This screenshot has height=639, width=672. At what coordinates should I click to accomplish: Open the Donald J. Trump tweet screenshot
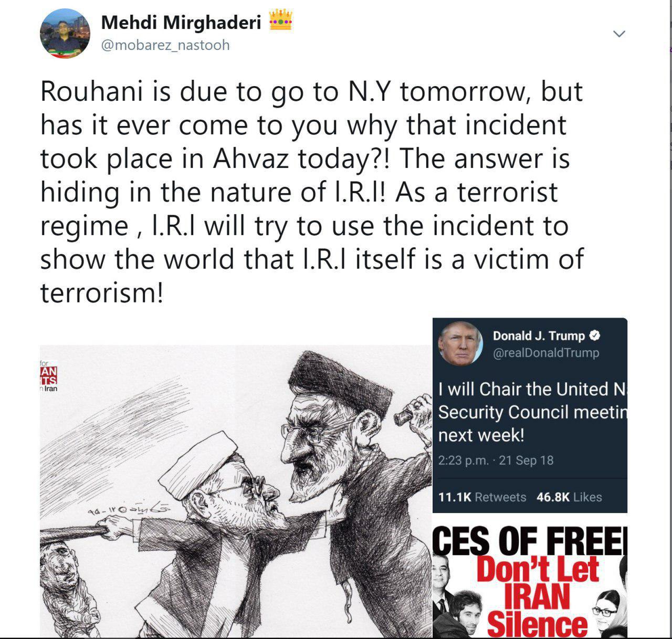pyautogui.click(x=530, y=415)
